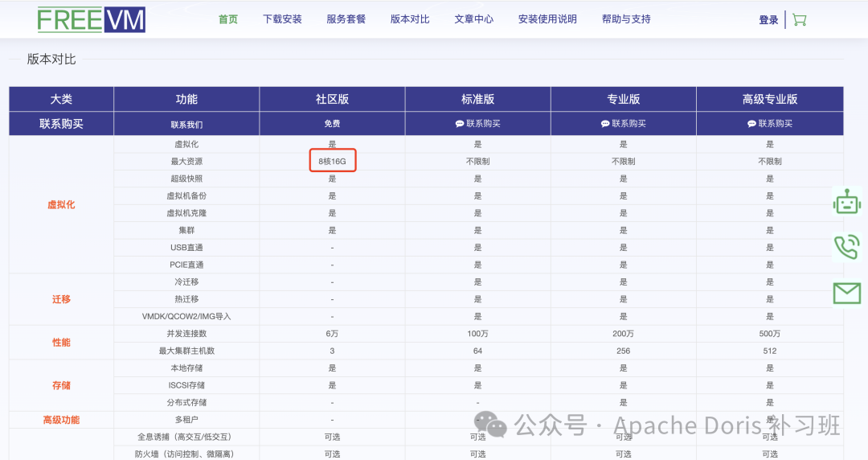Click the 联系购买 cell in the 大类 column
The width and height of the screenshot is (868, 460).
[61, 124]
